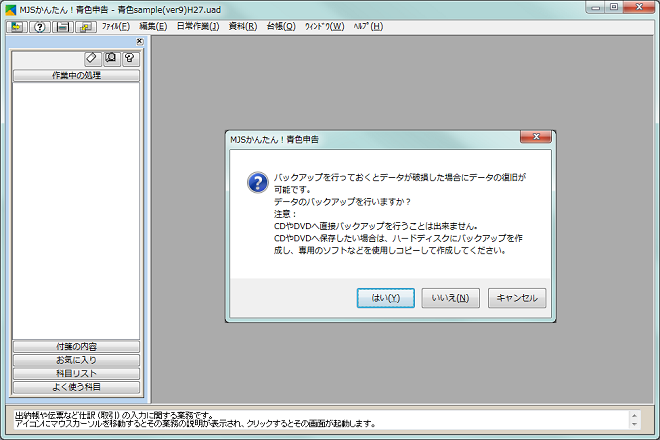Maximize the main application window

(614, 7)
